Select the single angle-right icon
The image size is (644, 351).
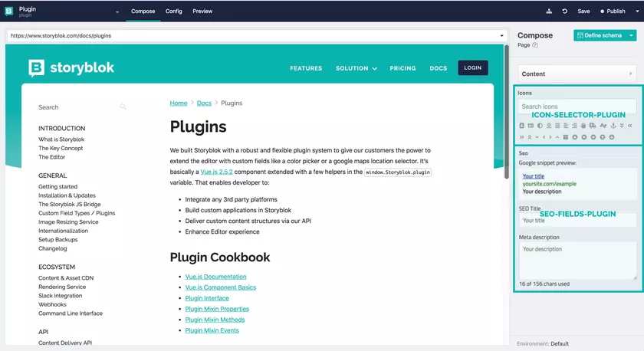click(550, 137)
